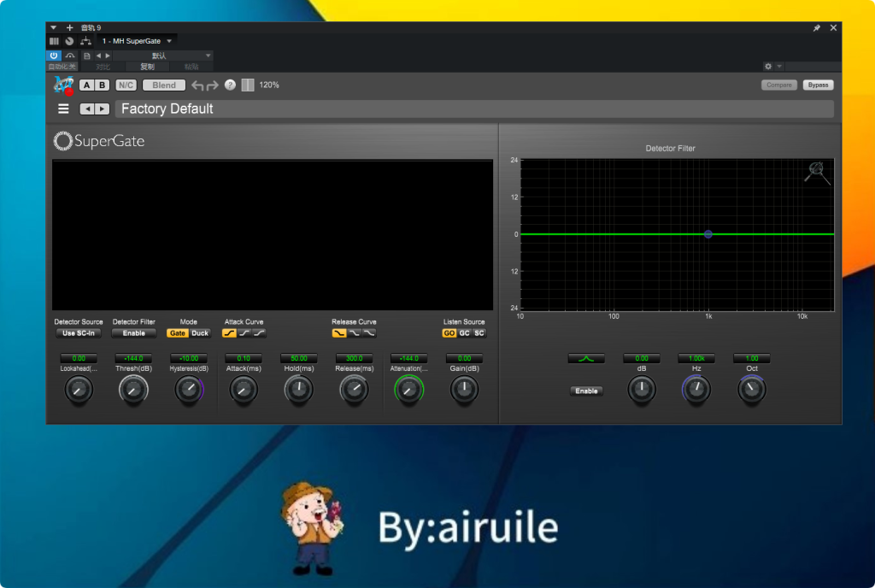Click the Thresh(dB) knob
This screenshot has width=875, height=588.
coord(133,390)
